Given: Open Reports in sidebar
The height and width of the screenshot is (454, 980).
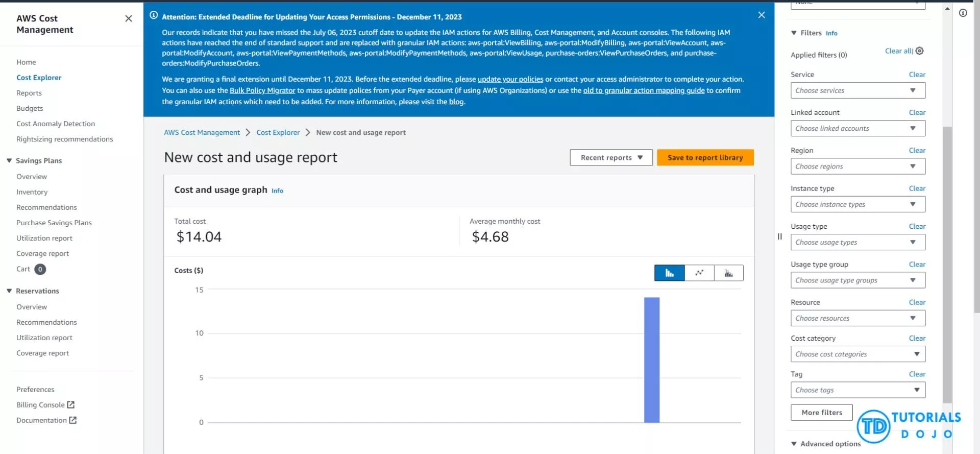Looking at the screenshot, I should (29, 93).
